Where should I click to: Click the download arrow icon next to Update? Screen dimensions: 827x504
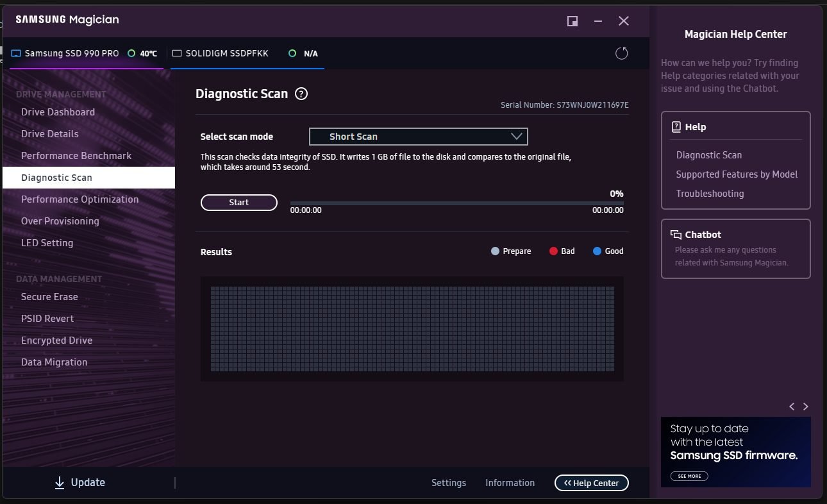click(60, 483)
